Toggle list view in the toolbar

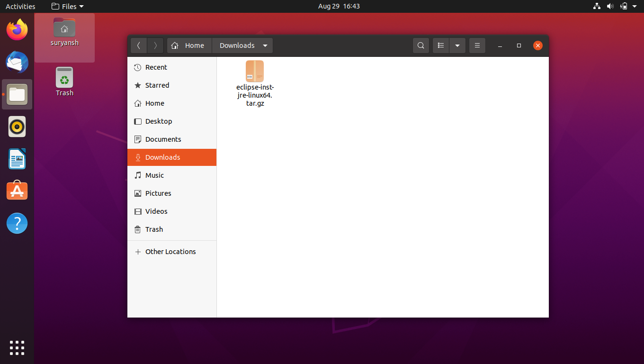(440, 45)
